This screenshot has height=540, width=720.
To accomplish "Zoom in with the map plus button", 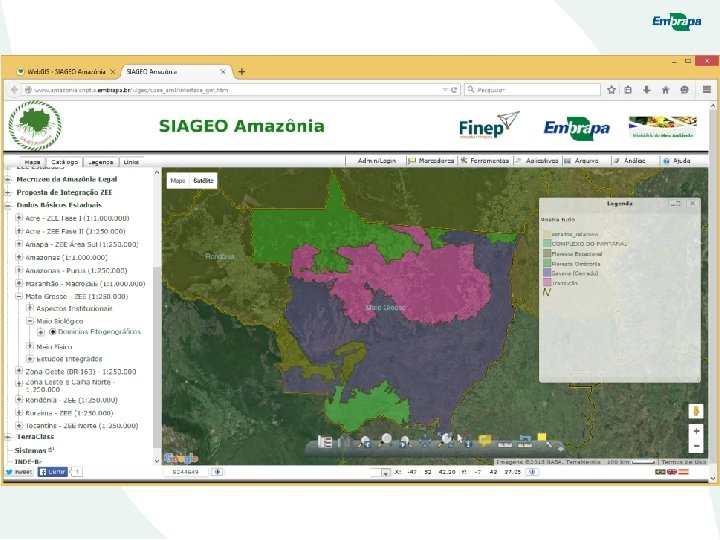I will [696, 431].
